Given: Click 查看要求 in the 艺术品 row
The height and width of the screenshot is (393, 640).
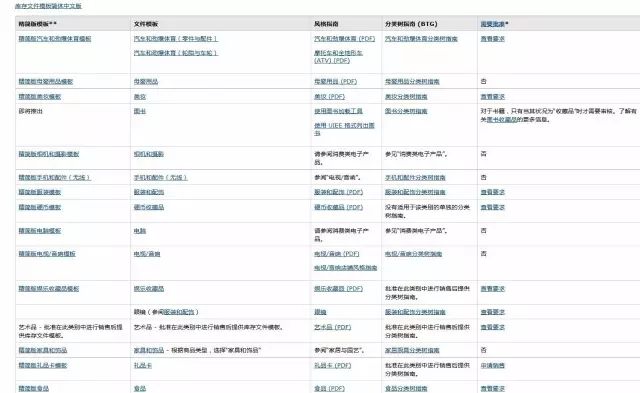Looking at the screenshot, I should click(493, 327).
